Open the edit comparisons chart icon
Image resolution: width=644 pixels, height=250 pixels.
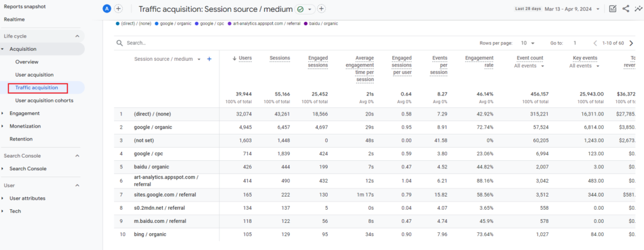pyautogui.click(x=613, y=9)
